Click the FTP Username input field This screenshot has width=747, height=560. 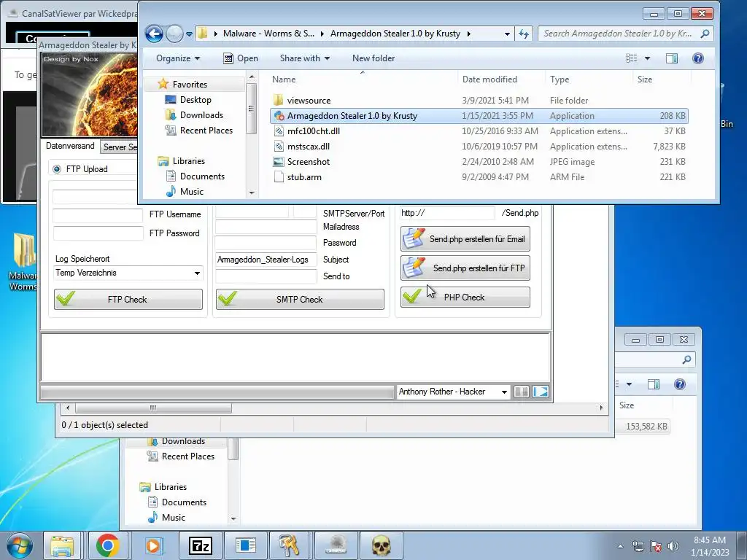pos(98,215)
